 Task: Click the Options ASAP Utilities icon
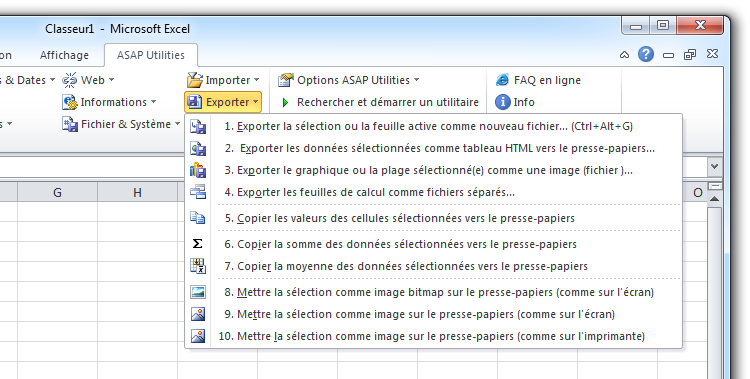pos(286,80)
